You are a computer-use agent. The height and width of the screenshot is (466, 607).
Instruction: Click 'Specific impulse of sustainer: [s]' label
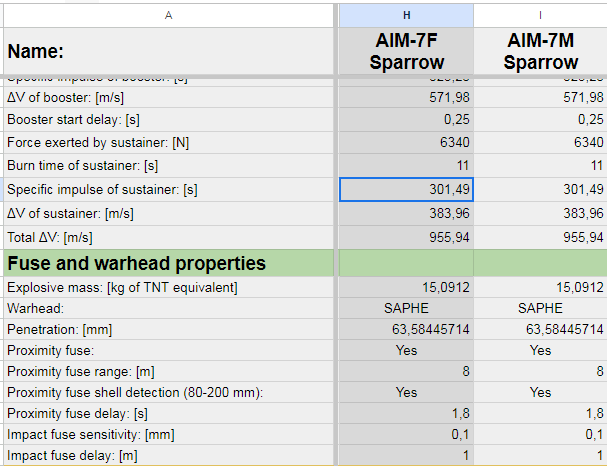coord(102,190)
